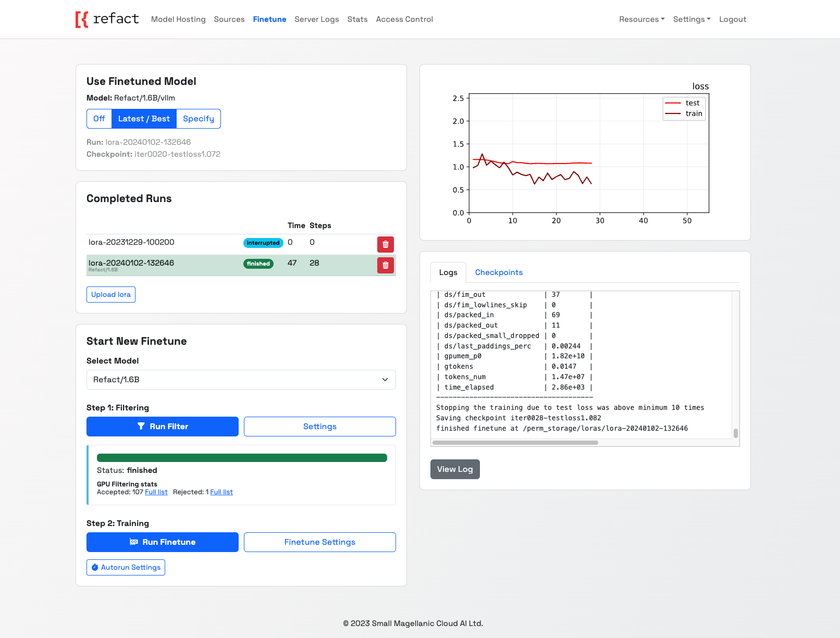
Task: Turn Off the finetuned model
Action: 99,119
